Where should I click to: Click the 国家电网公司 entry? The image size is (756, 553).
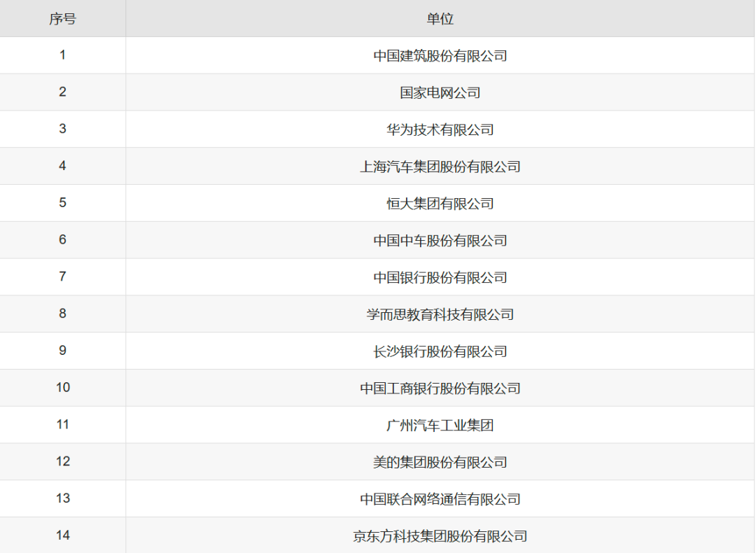440,93
